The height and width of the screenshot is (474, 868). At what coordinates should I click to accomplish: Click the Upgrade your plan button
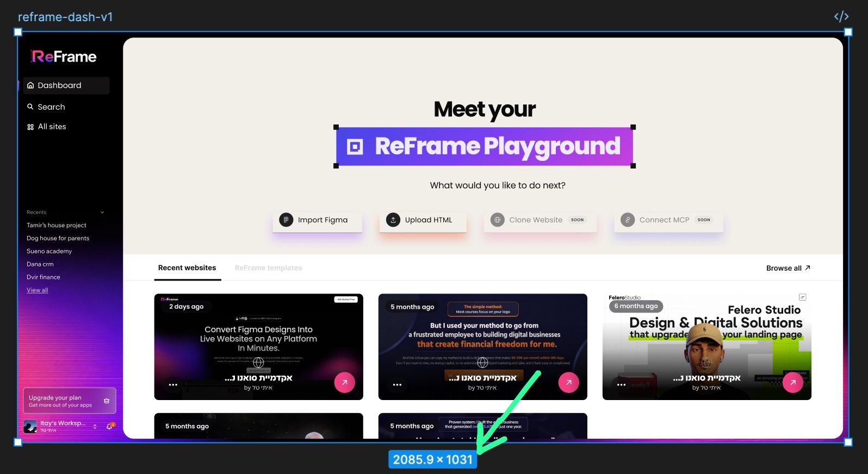coord(70,401)
